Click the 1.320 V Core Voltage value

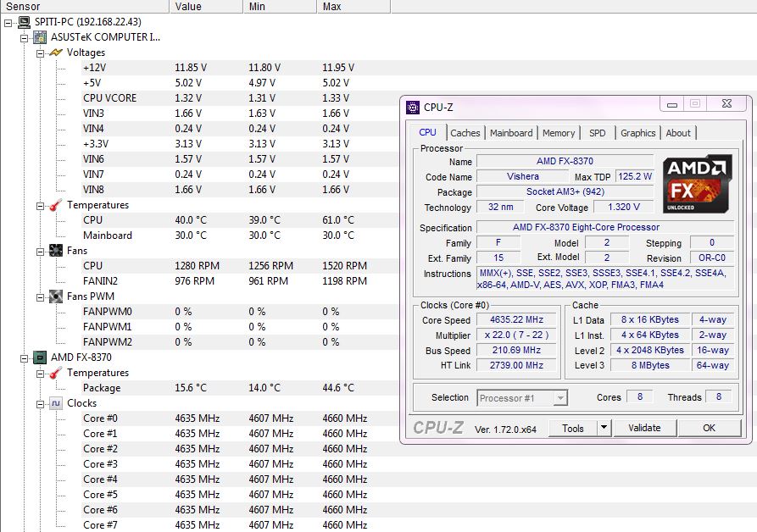tap(623, 207)
